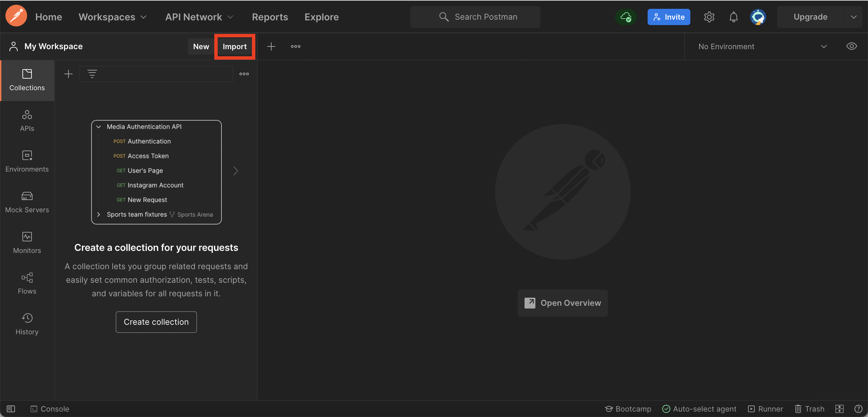Click the Import button
Screen dimensions: 868x417
235,46
